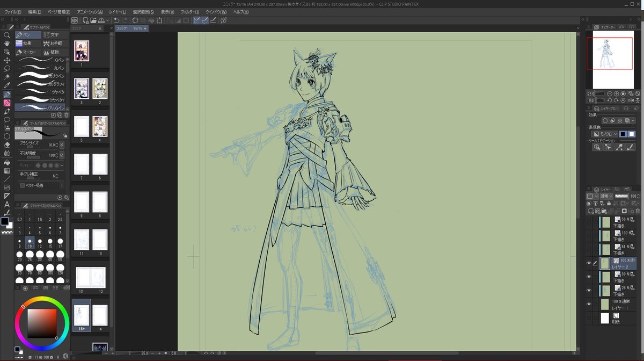Hide the レイヤー 1 layer eye
Image resolution: width=644 pixels, height=361 pixels.
589,304
